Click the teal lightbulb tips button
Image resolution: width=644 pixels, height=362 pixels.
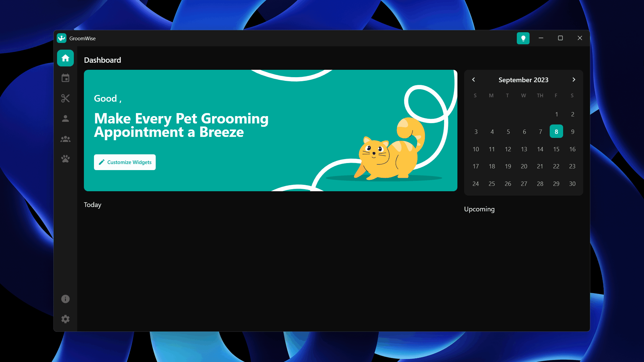(x=523, y=38)
